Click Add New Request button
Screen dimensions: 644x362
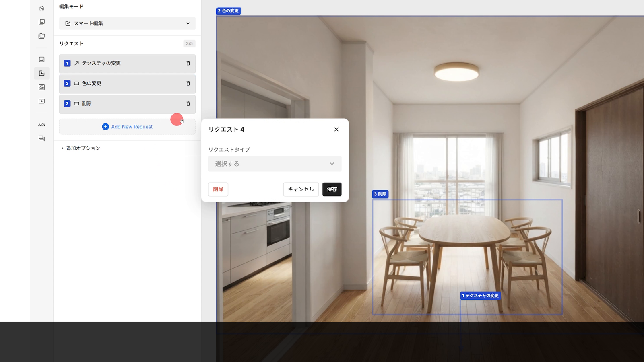[127, 127]
